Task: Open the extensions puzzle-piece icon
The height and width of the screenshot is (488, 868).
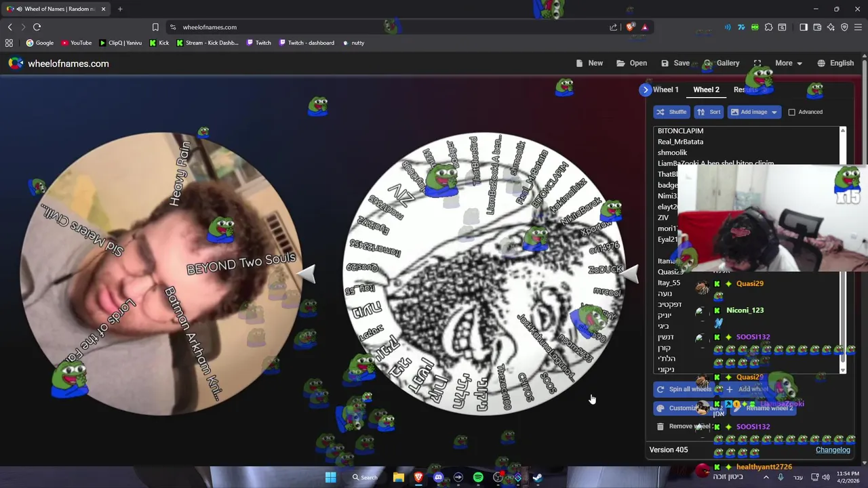Action: tap(768, 27)
